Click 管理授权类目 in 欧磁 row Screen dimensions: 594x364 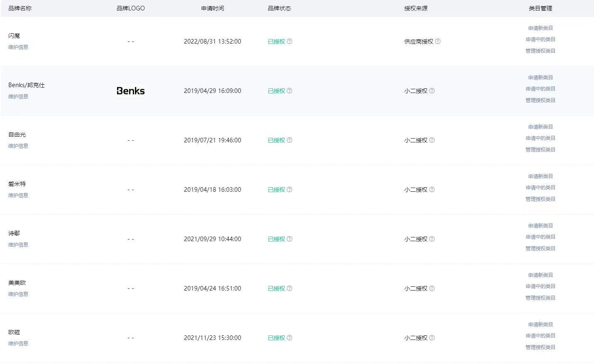[540, 347]
